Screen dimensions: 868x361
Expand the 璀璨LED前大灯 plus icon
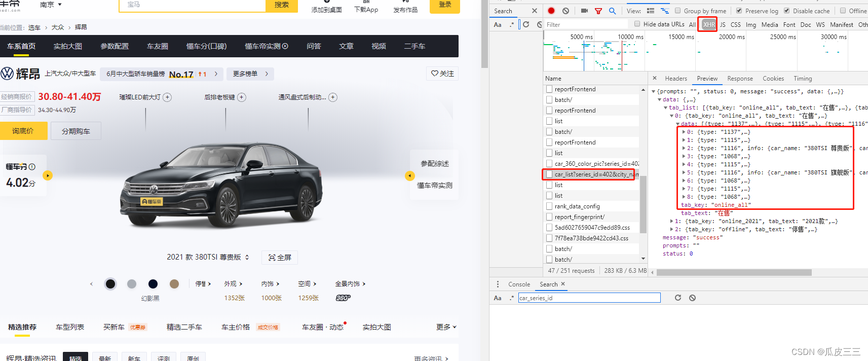click(x=167, y=97)
